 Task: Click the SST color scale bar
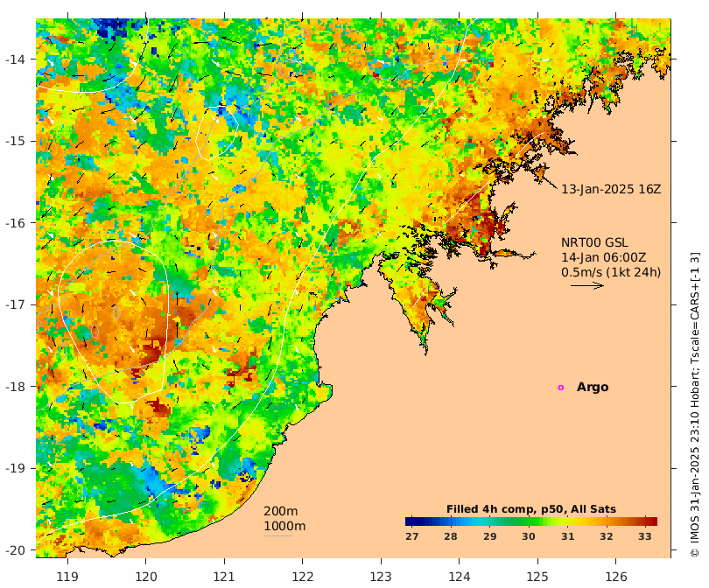(x=531, y=521)
